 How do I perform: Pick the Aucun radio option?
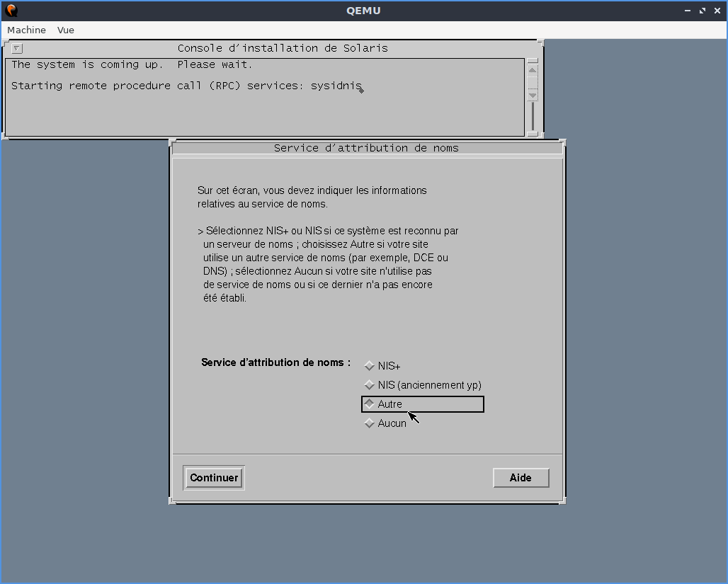click(x=385, y=423)
